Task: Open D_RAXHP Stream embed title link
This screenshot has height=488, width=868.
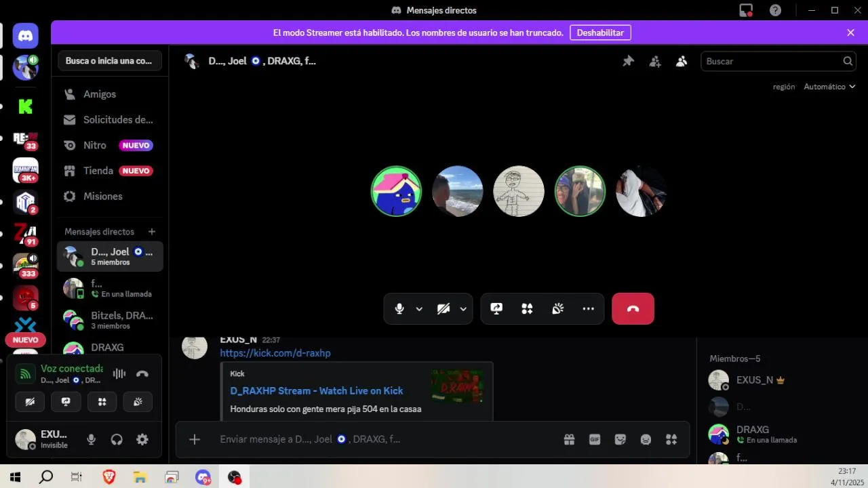Action: point(317,391)
